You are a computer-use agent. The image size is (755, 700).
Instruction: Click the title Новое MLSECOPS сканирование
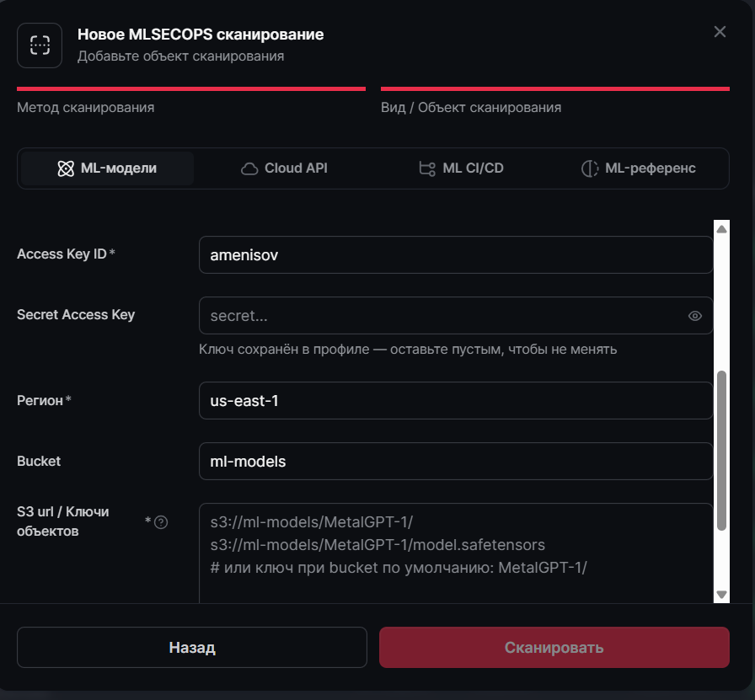(x=201, y=35)
